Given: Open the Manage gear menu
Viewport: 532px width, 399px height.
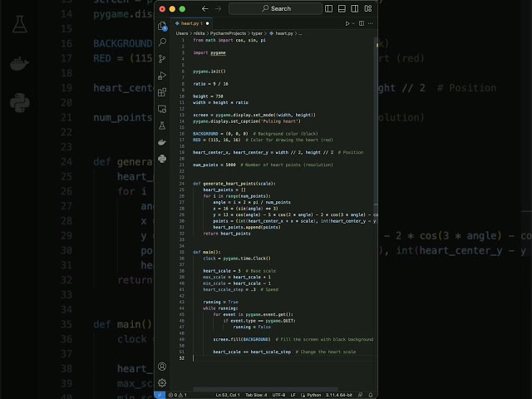Looking at the screenshot, I should click(x=162, y=382).
